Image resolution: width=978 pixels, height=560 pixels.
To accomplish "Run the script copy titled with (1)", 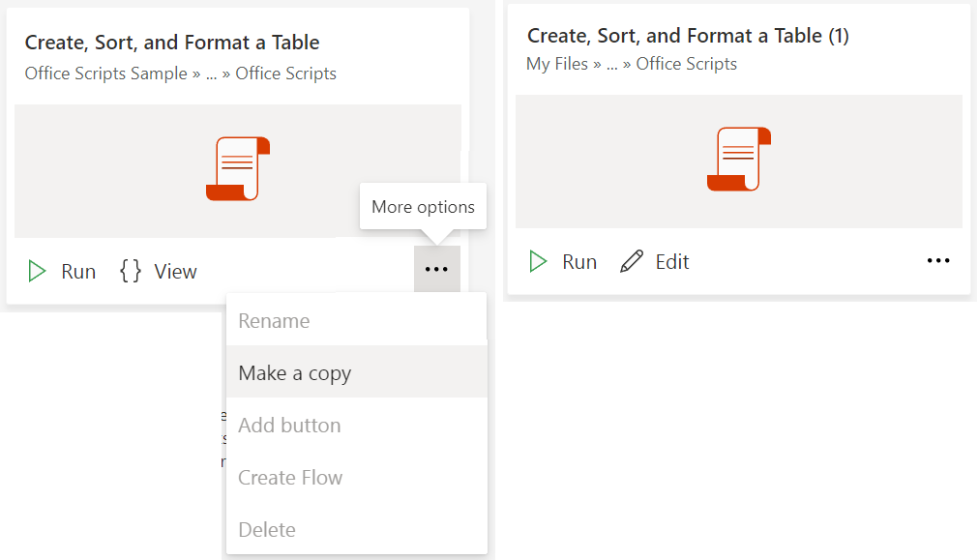I will click(x=562, y=262).
